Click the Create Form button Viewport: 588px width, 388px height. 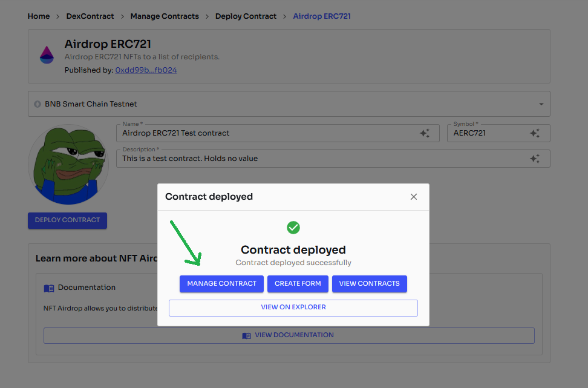point(298,284)
